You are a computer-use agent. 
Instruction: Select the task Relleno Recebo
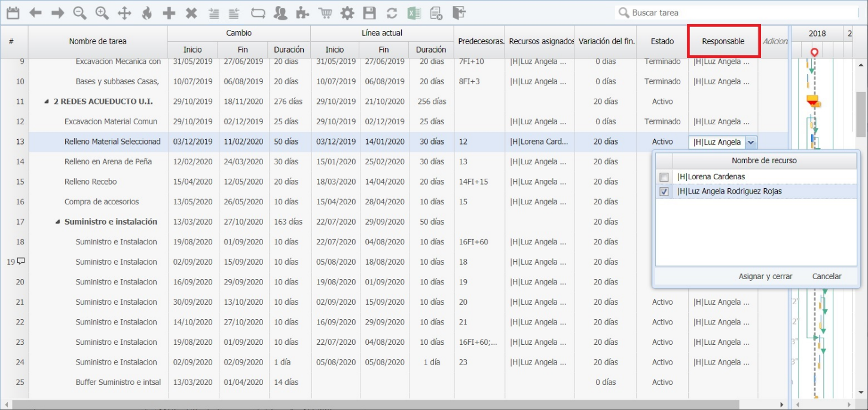(91, 182)
